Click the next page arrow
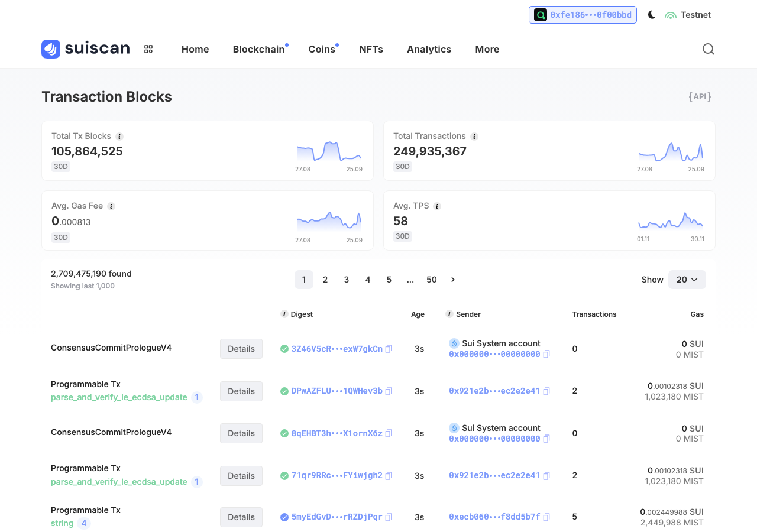The height and width of the screenshot is (532, 757). [453, 280]
